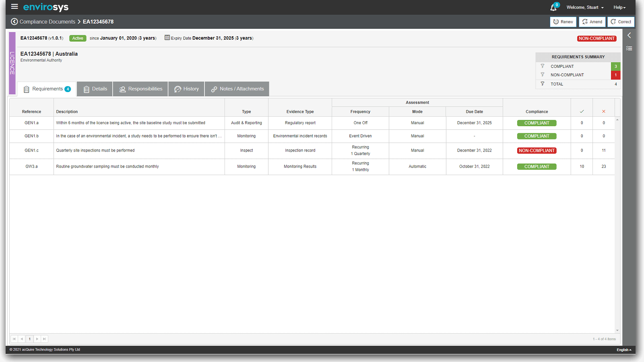The image size is (644, 362).
Task: Click the back arrow beside Compliance Documents
Action: coord(14,22)
